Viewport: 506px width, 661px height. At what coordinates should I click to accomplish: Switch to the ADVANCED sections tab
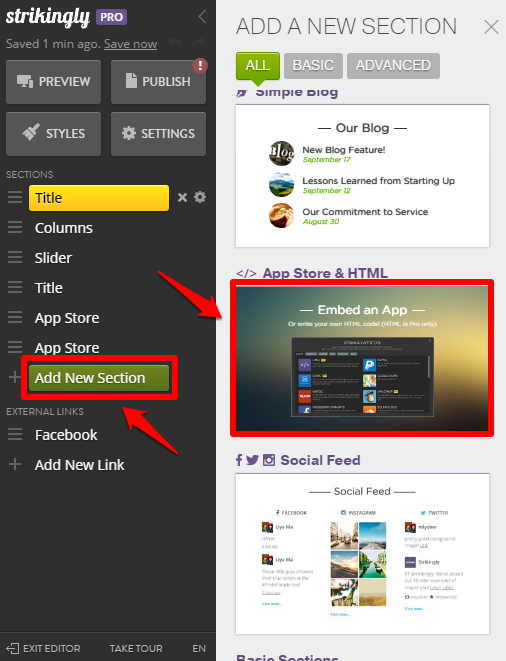click(393, 66)
